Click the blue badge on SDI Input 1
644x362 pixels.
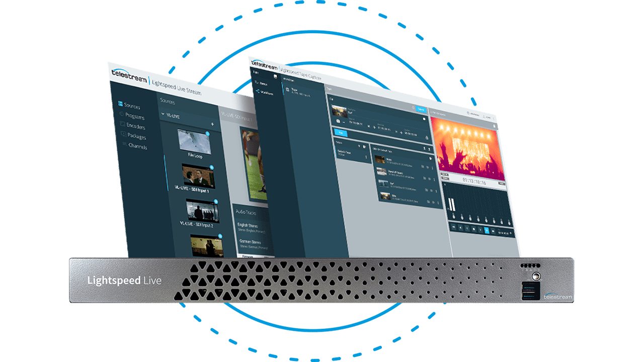click(212, 167)
